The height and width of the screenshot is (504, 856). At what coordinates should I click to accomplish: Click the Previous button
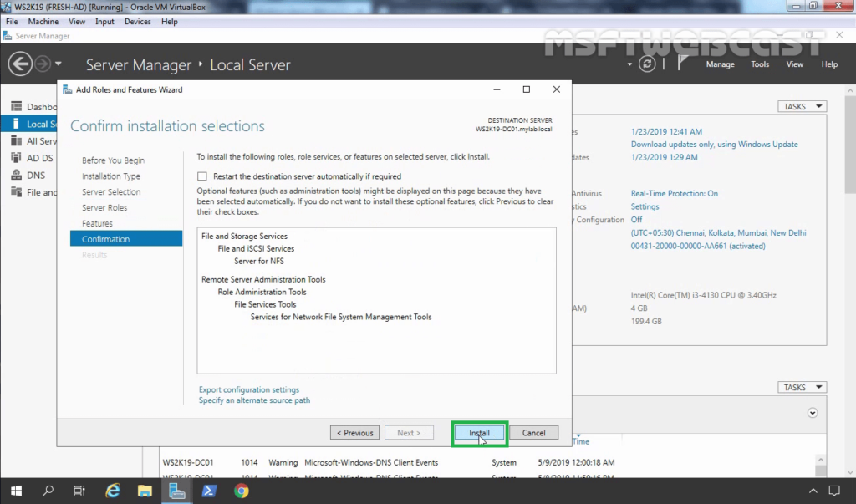[354, 433]
